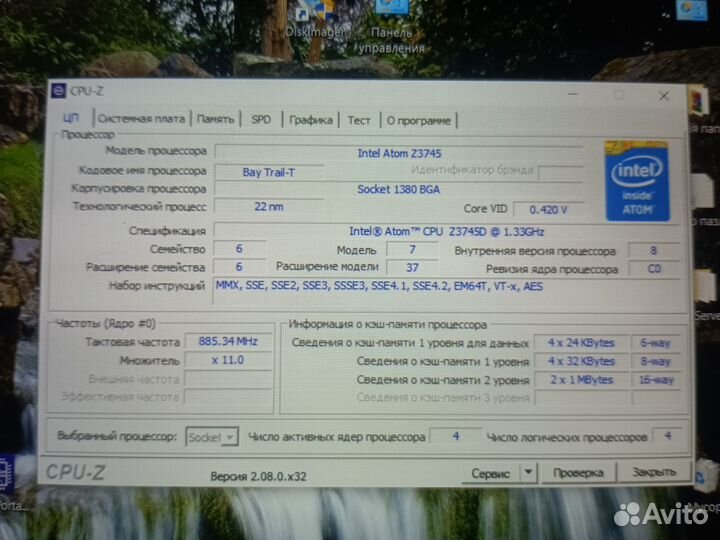Click the Core VID 0.420 V value
Image resolution: width=720 pixels, height=540 pixels.
[x=548, y=209]
